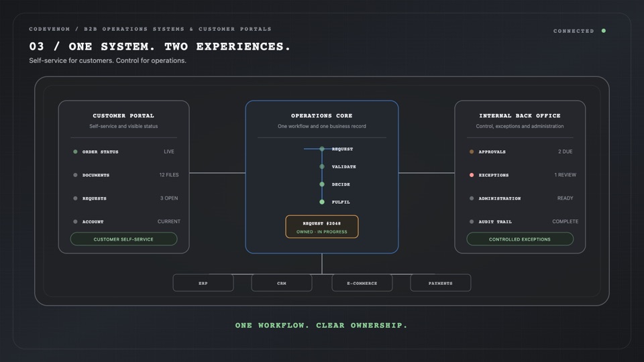Viewport: 644px width, 362px height.
Task: Click the Account row label
Action: 93,222
